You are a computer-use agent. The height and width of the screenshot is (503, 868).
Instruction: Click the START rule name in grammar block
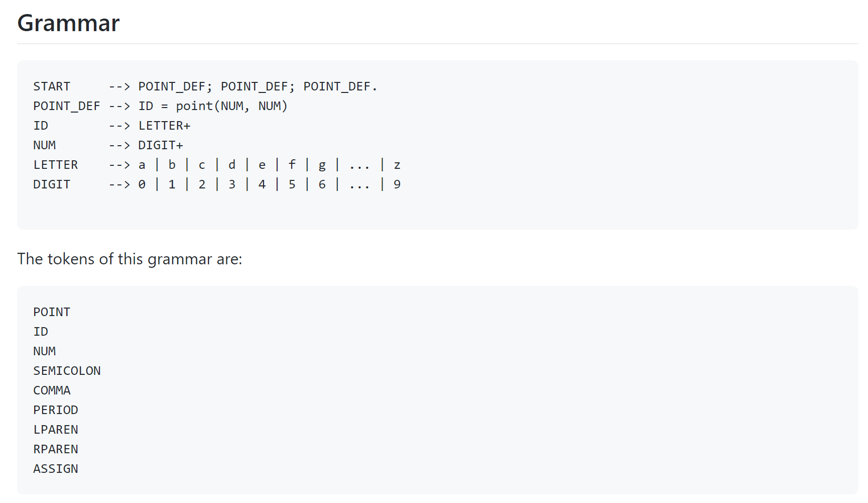click(52, 86)
